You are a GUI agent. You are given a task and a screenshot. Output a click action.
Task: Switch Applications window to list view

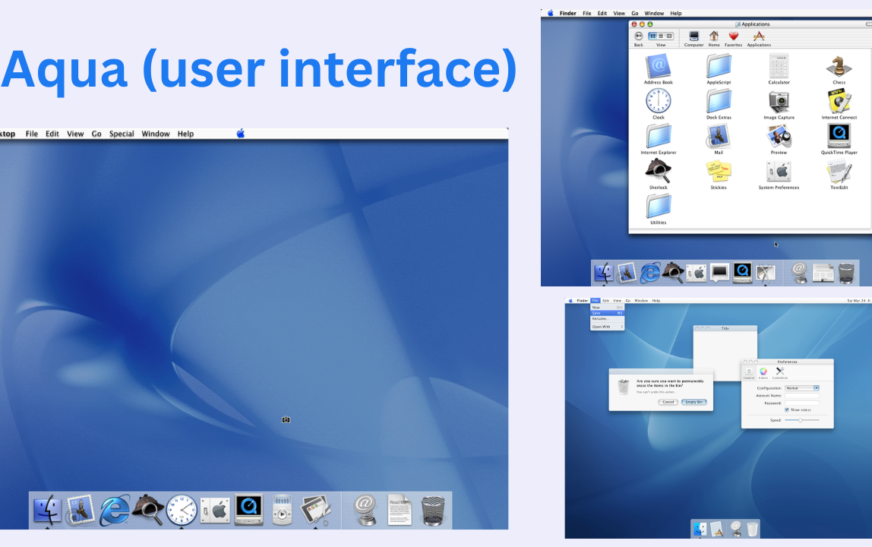pyautogui.click(x=661, y=36)
